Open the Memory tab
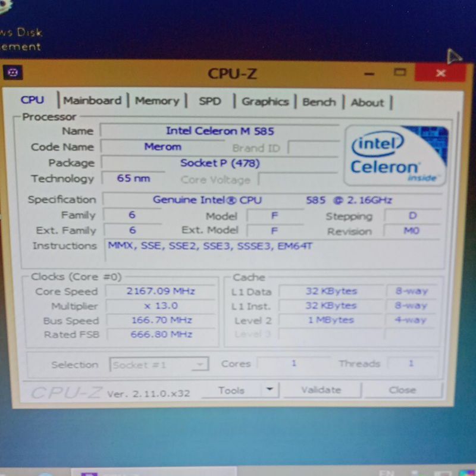 pos(156,101)
